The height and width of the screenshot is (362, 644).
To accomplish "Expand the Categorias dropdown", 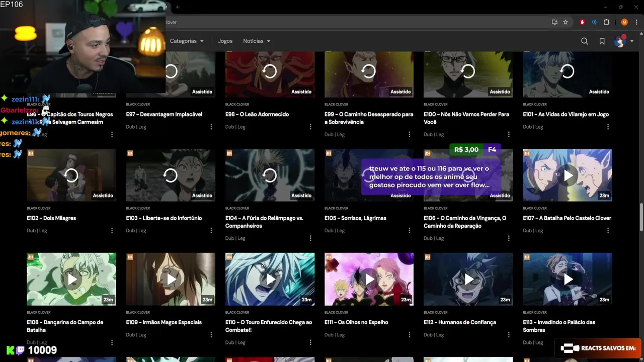I will point(187,41).
